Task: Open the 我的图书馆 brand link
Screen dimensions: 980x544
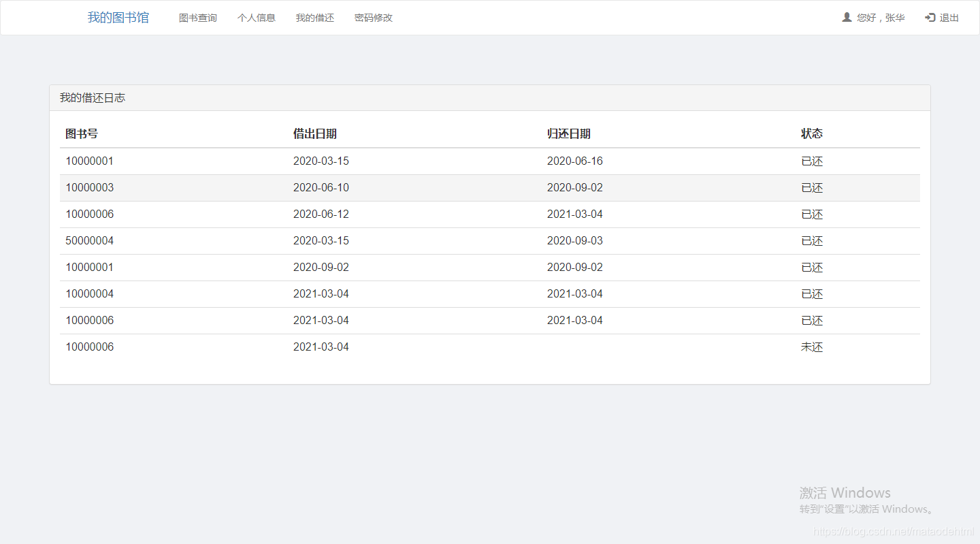Action: (118, 18)
